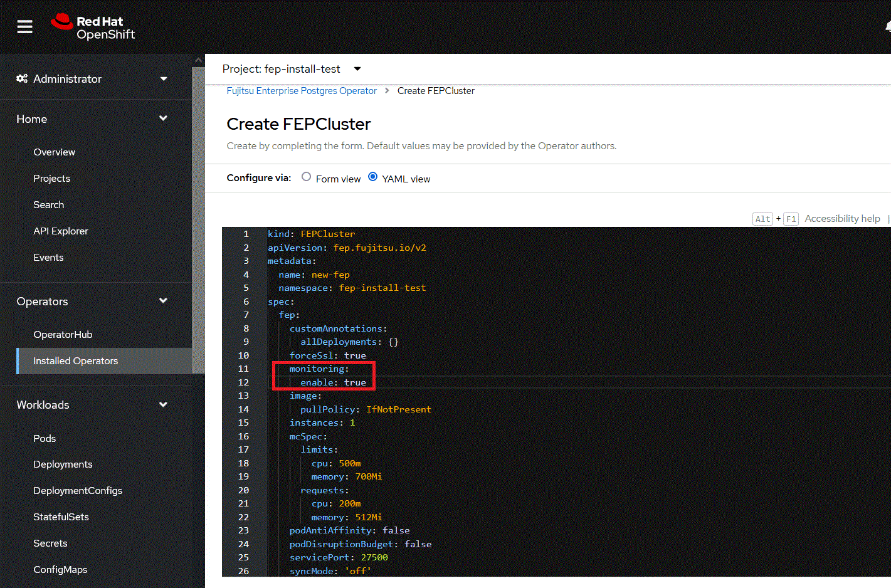Navigate to Secrets in Workloads

(x=50, y=543)
